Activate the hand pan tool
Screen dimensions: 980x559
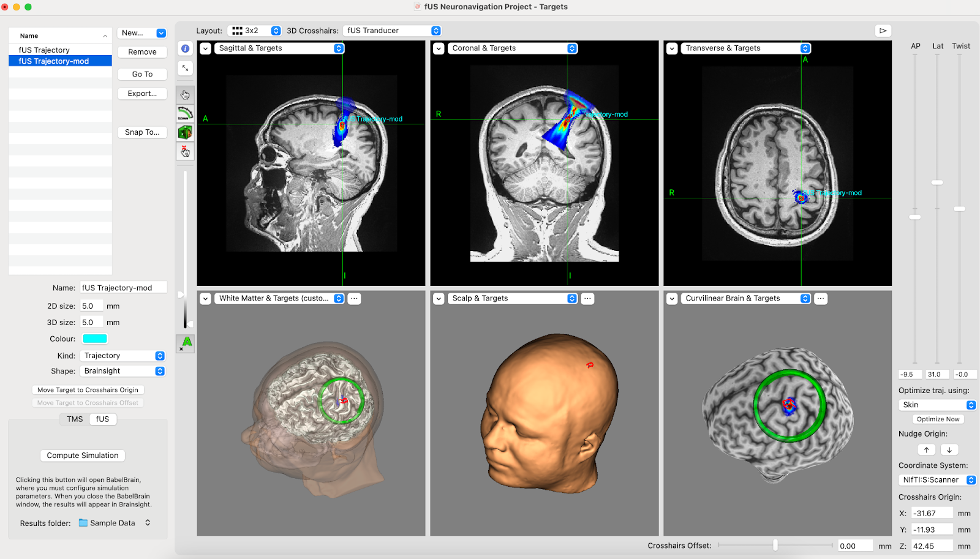pos(185,94)
